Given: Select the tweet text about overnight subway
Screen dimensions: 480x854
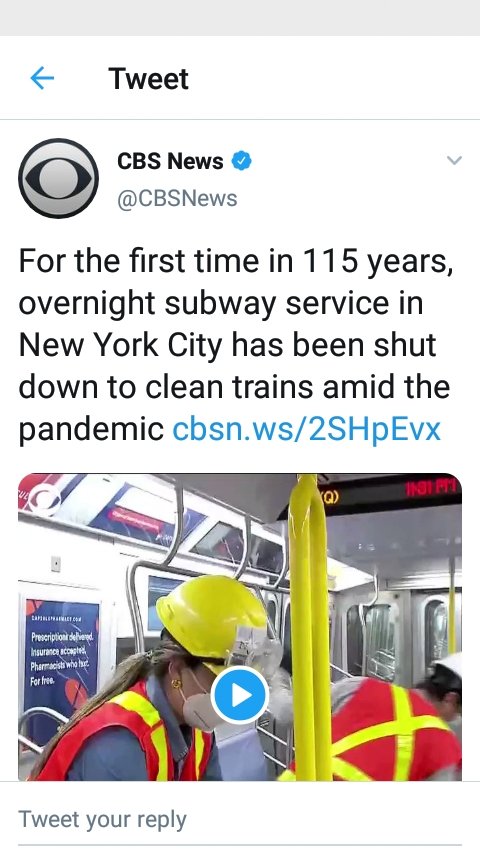Looking at the screenshot, I should pyautogui.click(x=236, y=345).
